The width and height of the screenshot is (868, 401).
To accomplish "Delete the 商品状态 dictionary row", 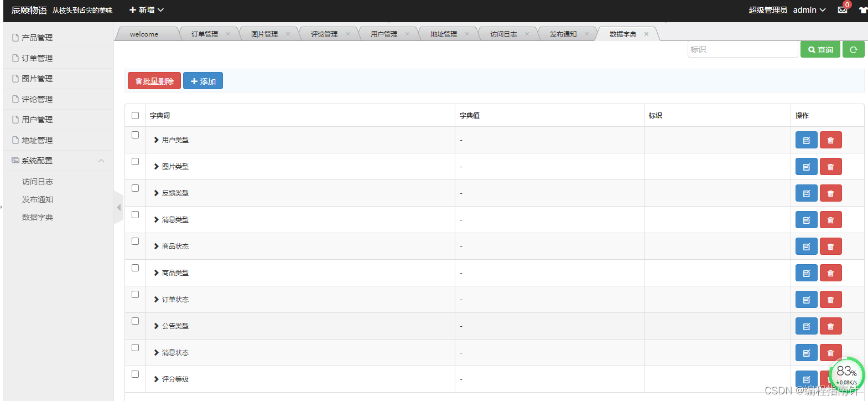I will click(x=830, y=246).
